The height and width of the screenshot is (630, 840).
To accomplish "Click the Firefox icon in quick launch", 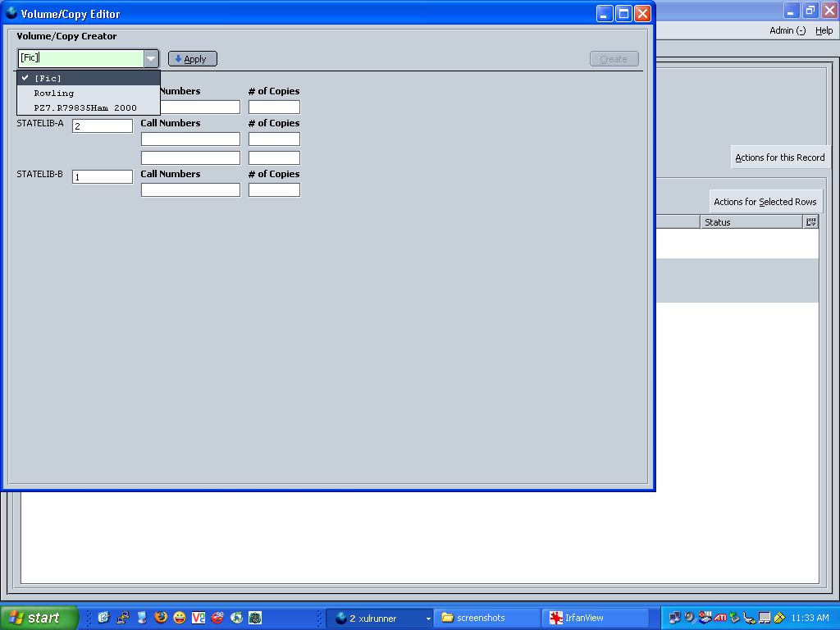I will pos(161,618).
